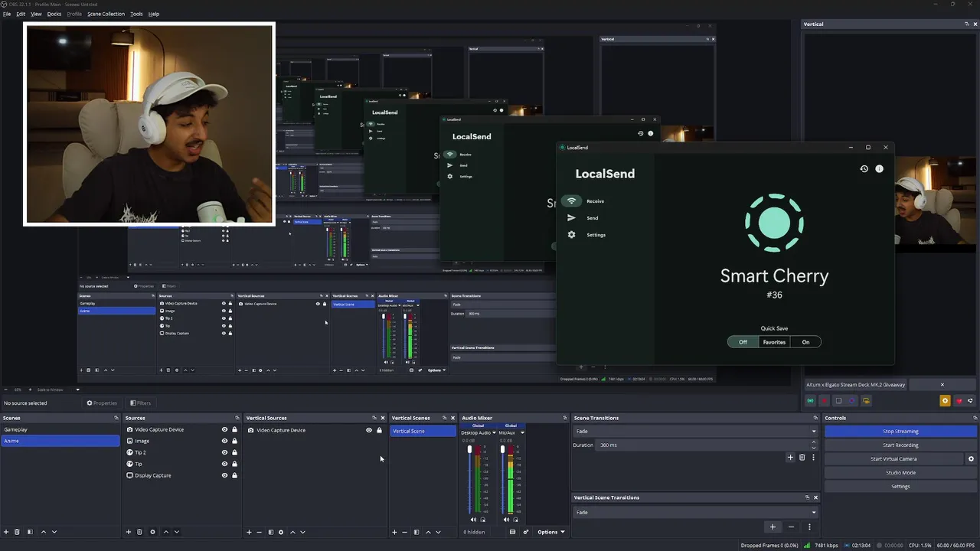Click Start Virtual Camera button
This screenshot has height=551, width=980.
(x=893, y=459)
